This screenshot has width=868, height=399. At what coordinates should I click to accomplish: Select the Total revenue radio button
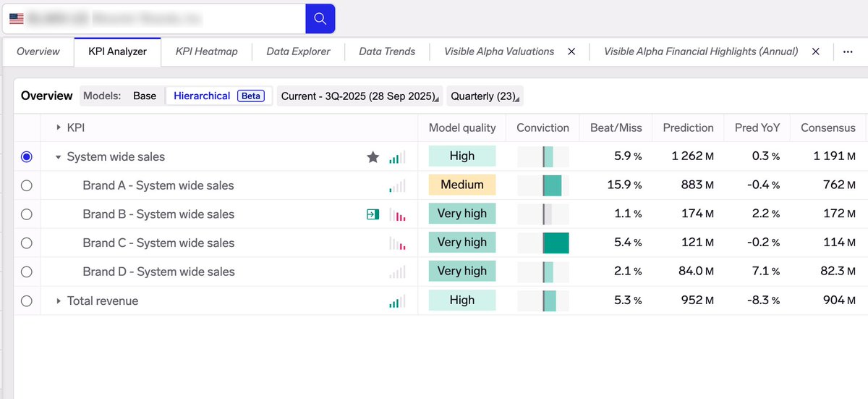27,301
